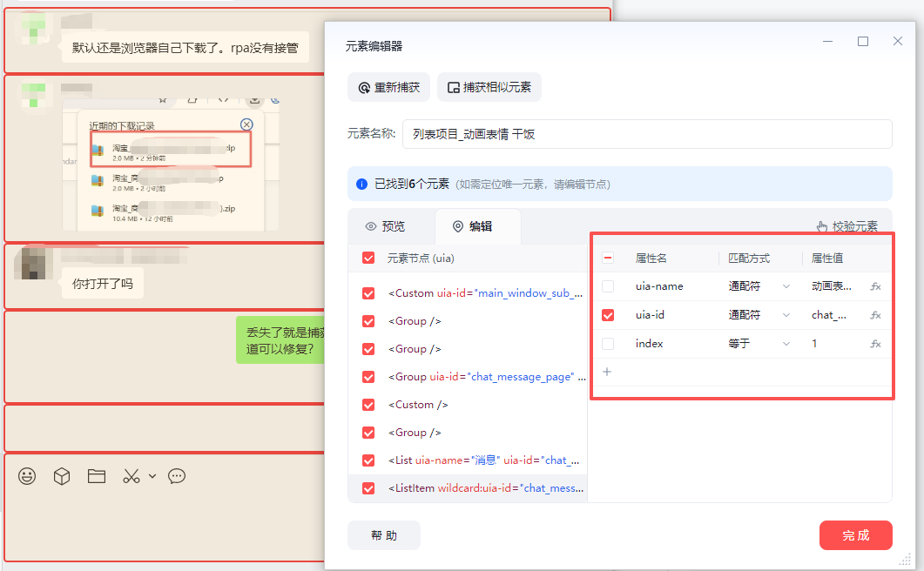Image resolution: width=924 pixels, height=571 pixels.
Task: Open the chat history speech bubble icon
Action: coord(177,476)
